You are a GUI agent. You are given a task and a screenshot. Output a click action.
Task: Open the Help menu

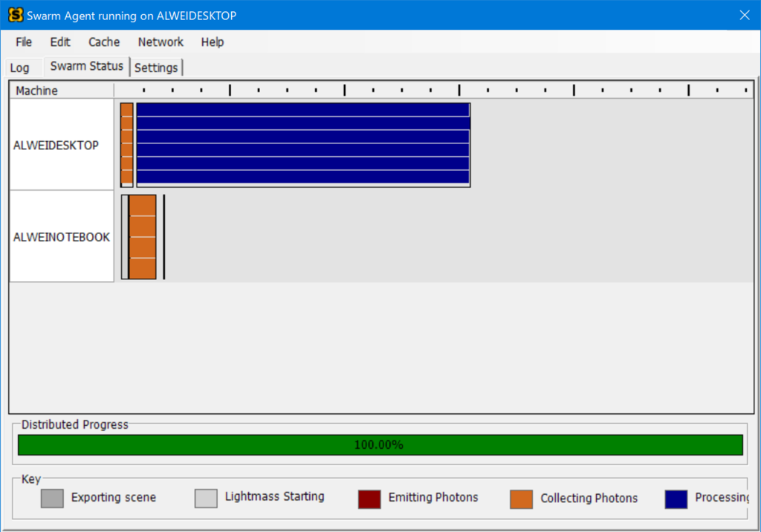click(x=213, y=42)
